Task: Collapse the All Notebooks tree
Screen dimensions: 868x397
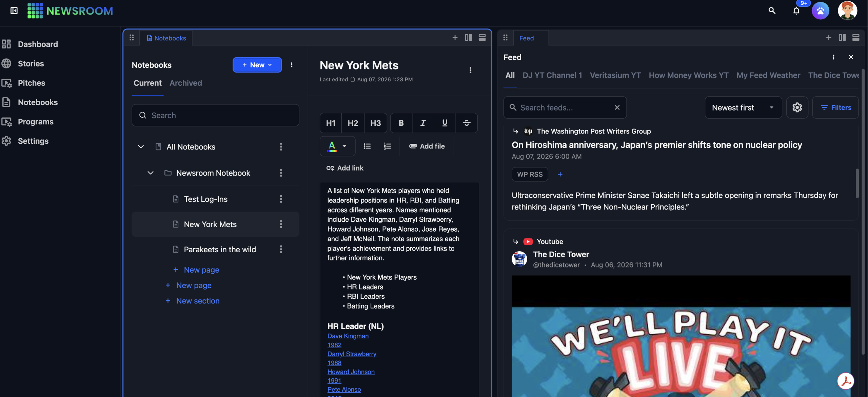Action: coord(141,147)
